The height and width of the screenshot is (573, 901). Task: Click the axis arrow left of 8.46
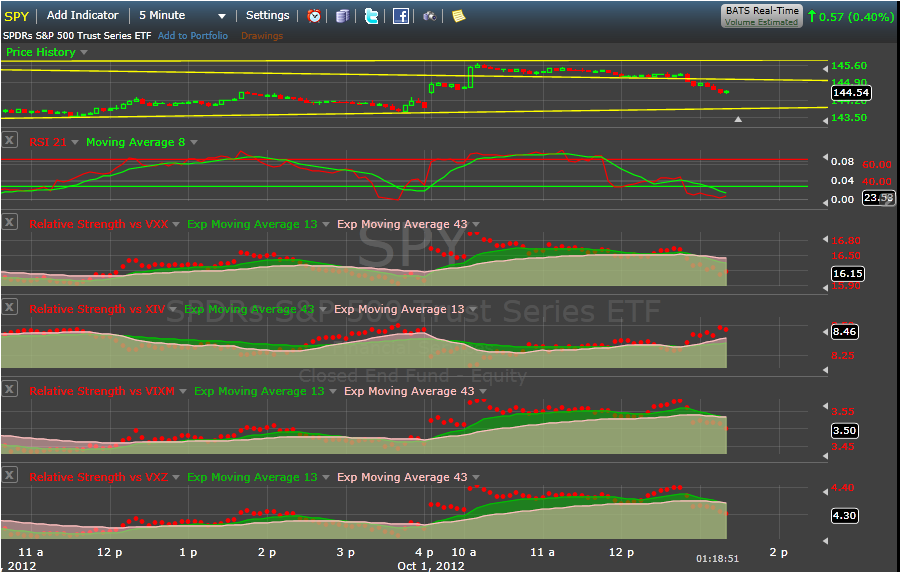(x=826, y=332)
